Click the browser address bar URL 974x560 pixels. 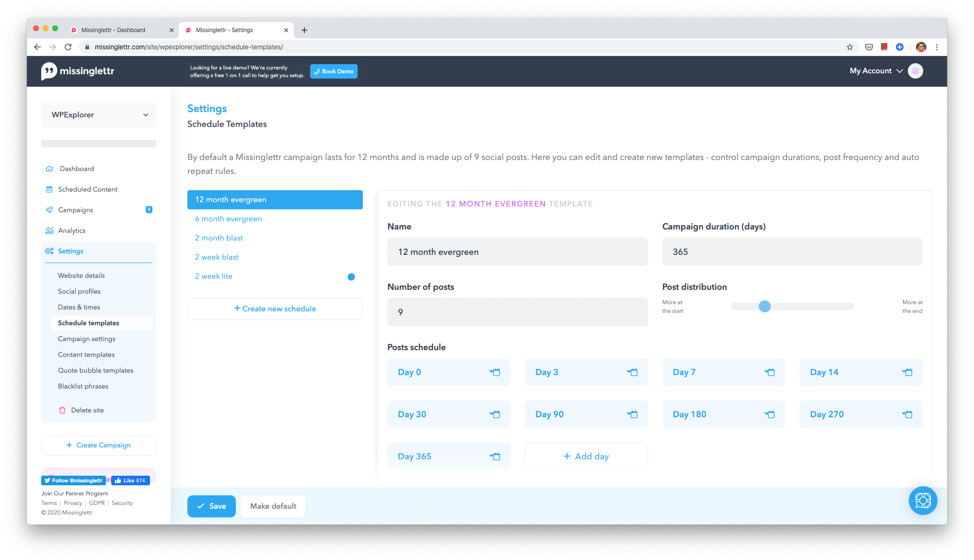[189, 47]
